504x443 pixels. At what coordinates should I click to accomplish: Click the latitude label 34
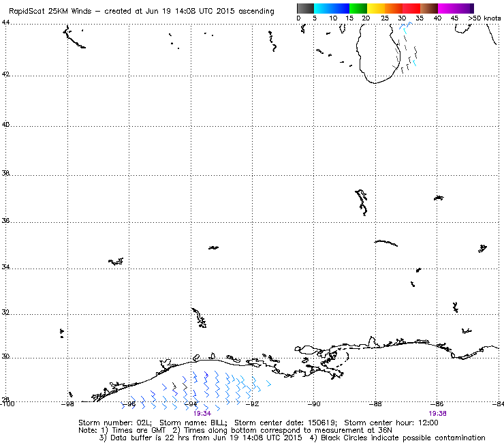(5, 267)
